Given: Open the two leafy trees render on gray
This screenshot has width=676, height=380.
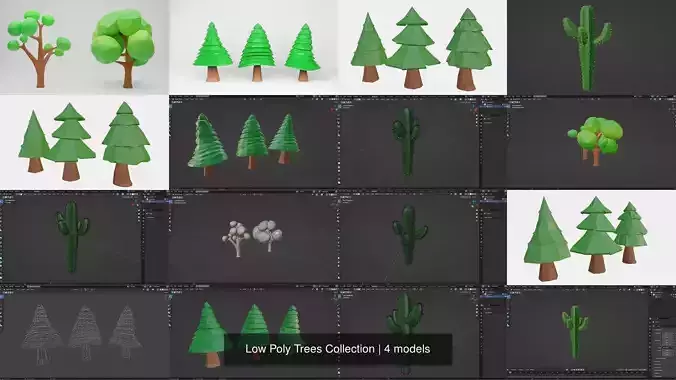Looking at the screenshot, I should 84,47.
